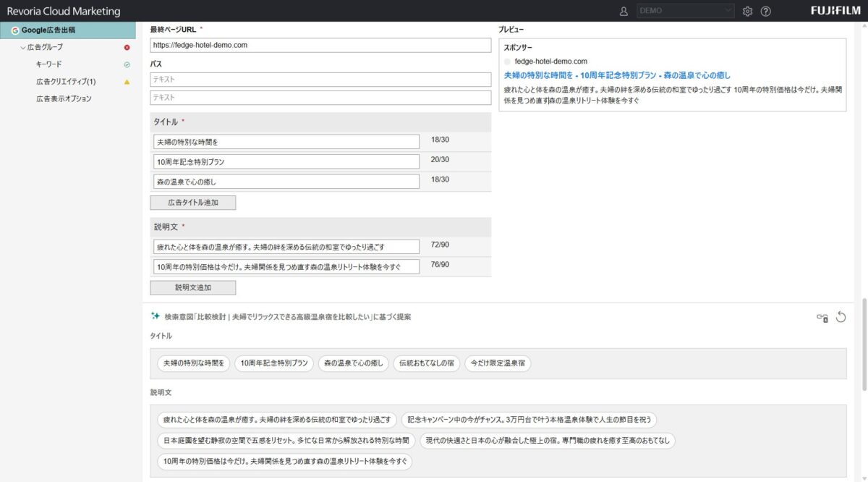Open the user account icon in top bar

[624, 12]
